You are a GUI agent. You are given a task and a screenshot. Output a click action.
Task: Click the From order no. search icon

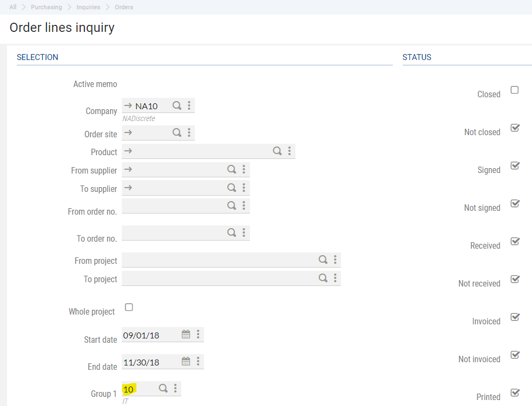(231, 205)
